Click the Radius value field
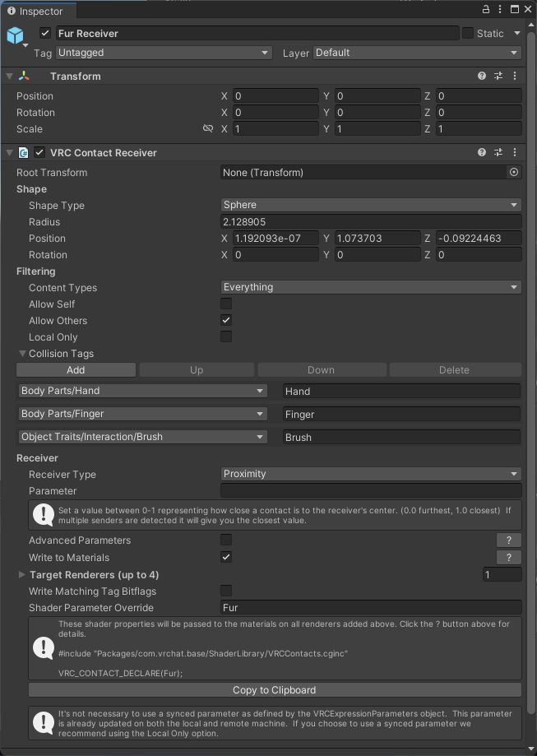Viewport: 537px width, 756px height. [x=371, y=222]
